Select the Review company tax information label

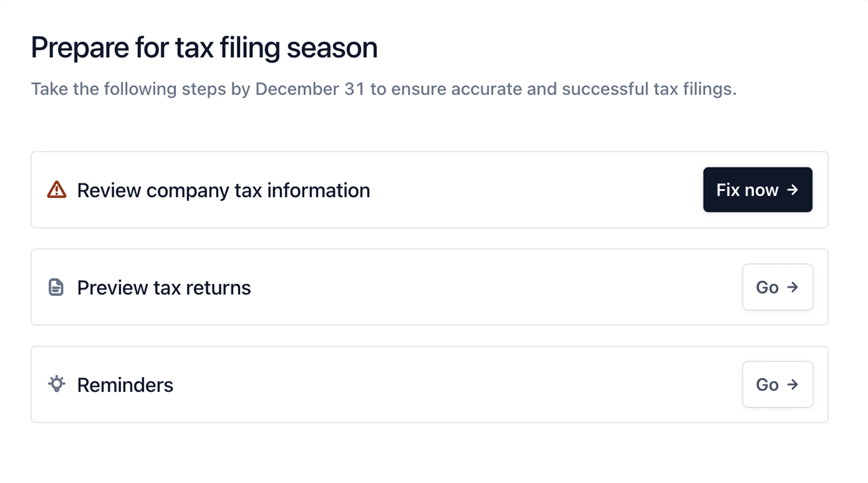[x=224, y=190]
